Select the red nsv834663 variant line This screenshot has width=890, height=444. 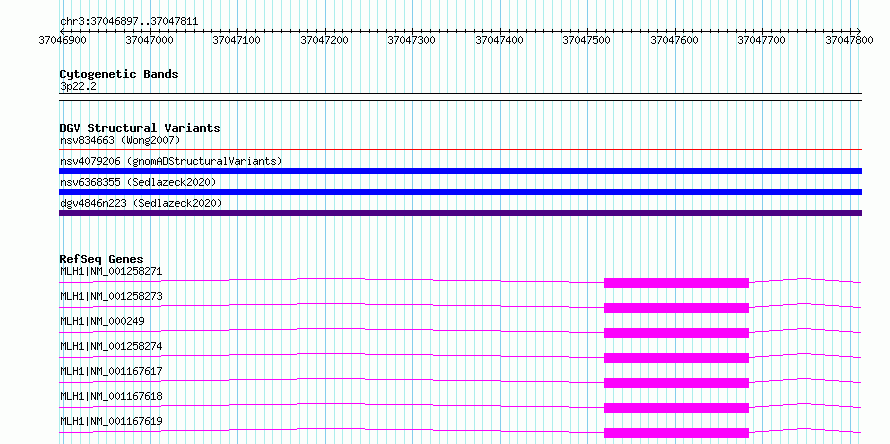(460, 150)
